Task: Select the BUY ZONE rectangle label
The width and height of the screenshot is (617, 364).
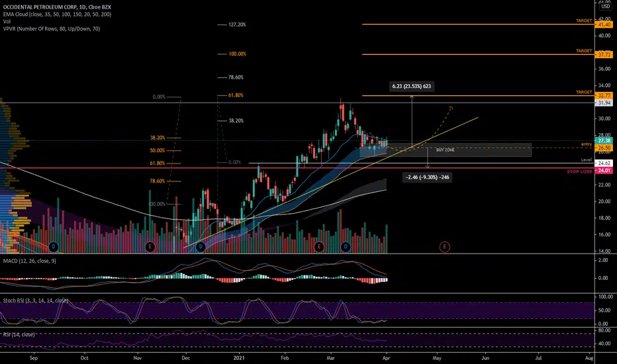Action: [446, 150]
